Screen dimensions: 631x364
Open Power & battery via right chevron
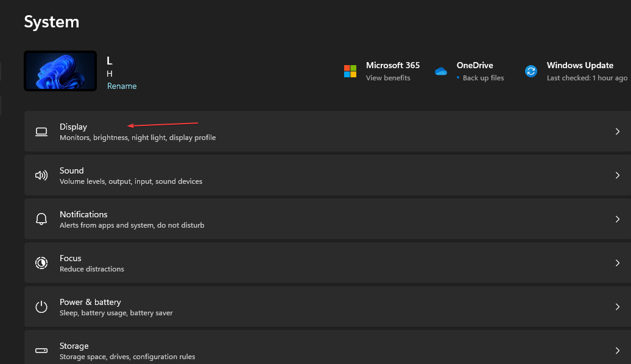(617, 307)
